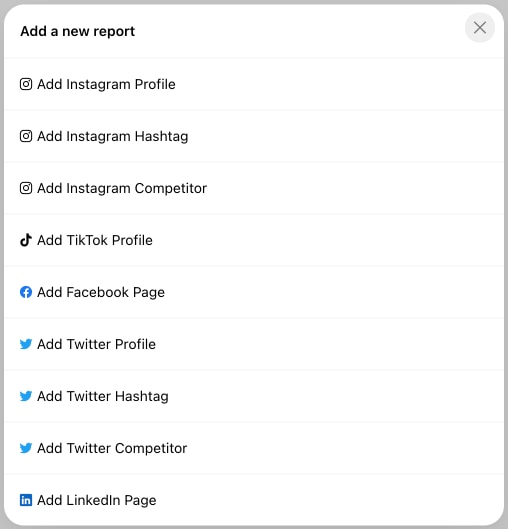Choose Add Instagram Hashtag report
This screenshot has height=529, width=508.
[254, 136]
